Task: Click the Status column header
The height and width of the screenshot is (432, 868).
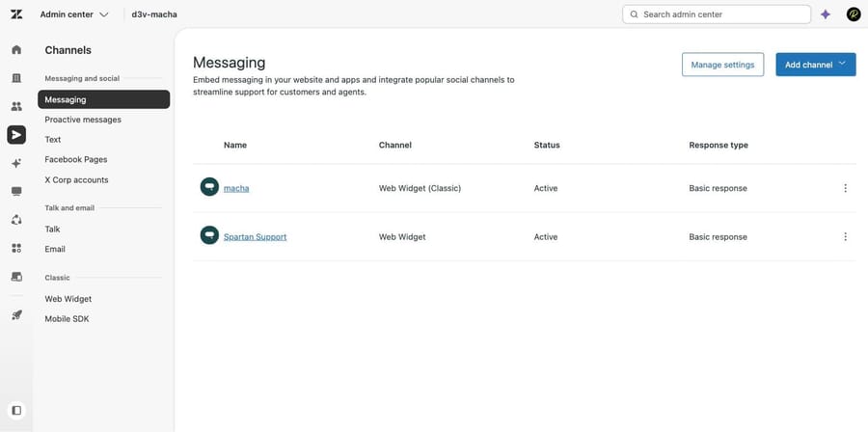Action: [x=547, y=145]
